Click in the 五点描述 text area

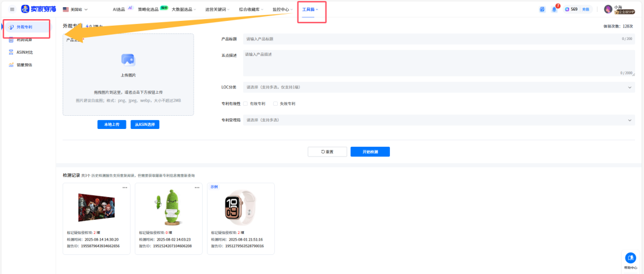[x=439, y=63]
